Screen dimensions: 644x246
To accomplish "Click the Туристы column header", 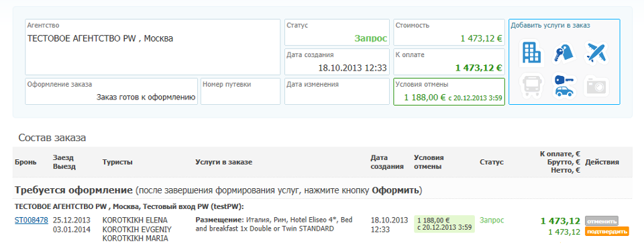I will pyautogui.click(x=117, y=162).
